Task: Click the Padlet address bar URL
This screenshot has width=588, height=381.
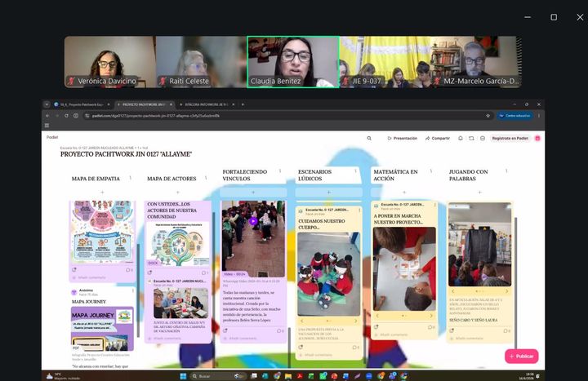Action: 156,116
